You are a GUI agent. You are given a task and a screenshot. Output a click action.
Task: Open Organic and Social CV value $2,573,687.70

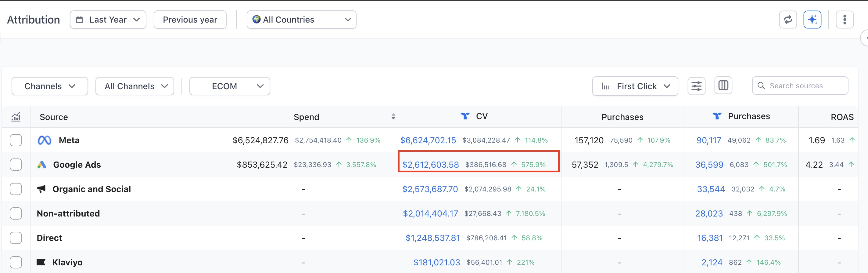[430, 189]
